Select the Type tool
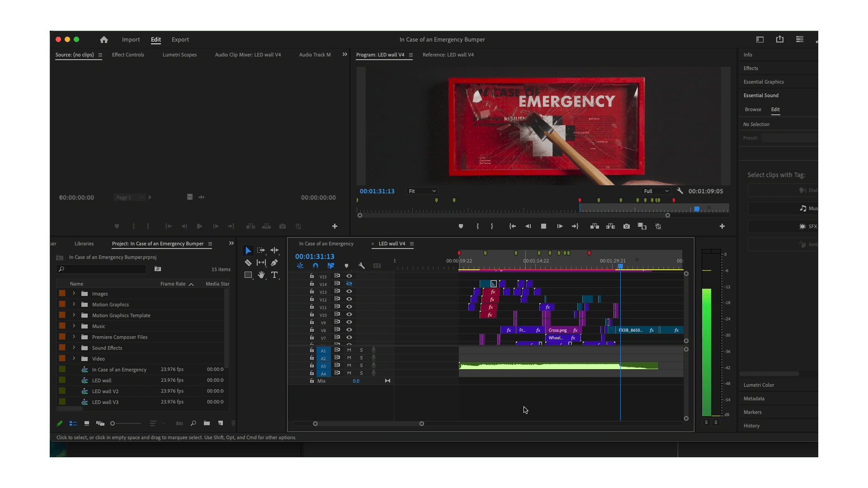868x488 pixels. [274, 275]
